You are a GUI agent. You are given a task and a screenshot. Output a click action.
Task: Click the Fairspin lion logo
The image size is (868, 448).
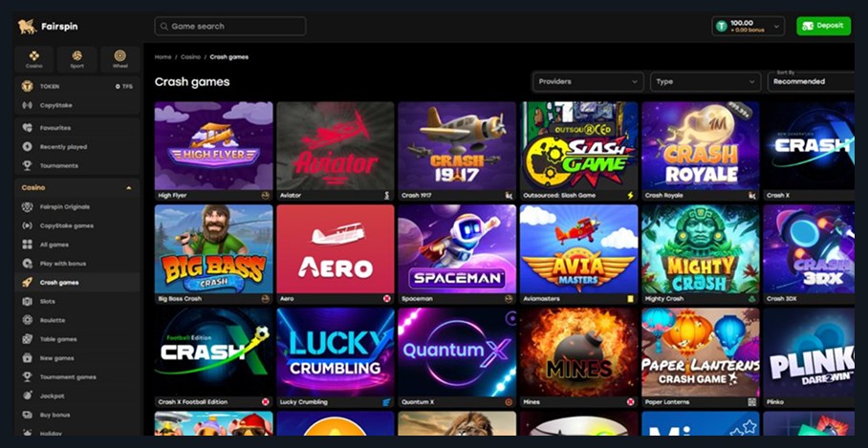(27, 26)
